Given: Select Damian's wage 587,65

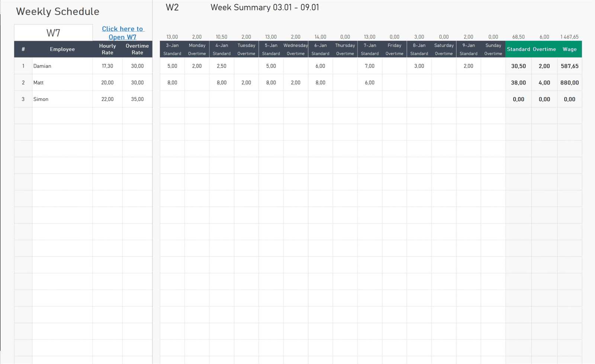Looking at the screenshot, I should 569,66.
